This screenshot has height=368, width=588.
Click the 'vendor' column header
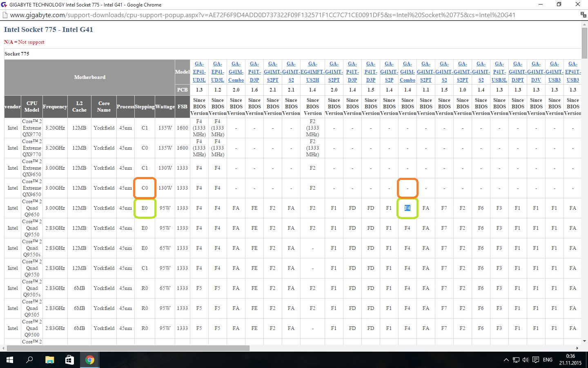pyautogui.click(x=13, y=107)
